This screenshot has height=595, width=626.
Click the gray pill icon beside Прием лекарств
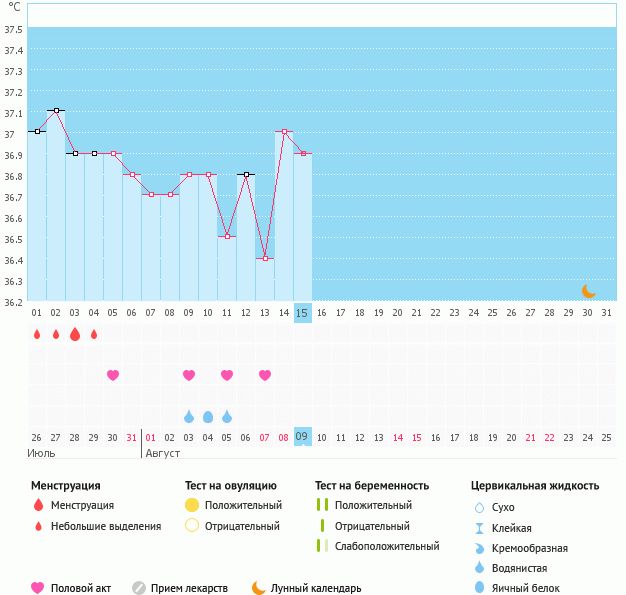pyautogui.click(x=139, y=588)
